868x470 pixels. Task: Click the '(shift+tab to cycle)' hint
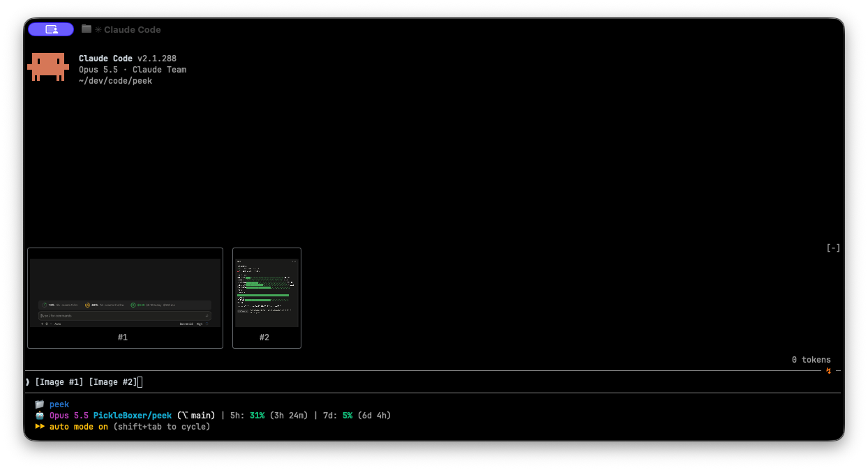click(162, 427)
